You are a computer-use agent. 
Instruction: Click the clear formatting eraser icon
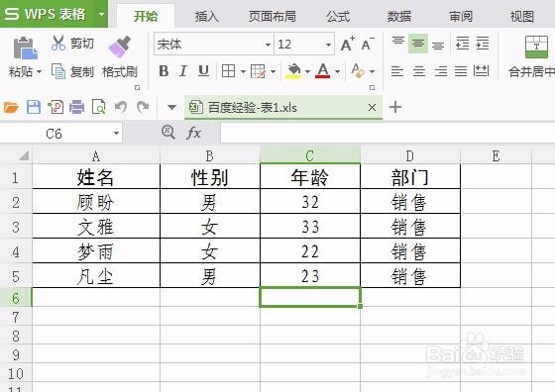coord(358,70)
